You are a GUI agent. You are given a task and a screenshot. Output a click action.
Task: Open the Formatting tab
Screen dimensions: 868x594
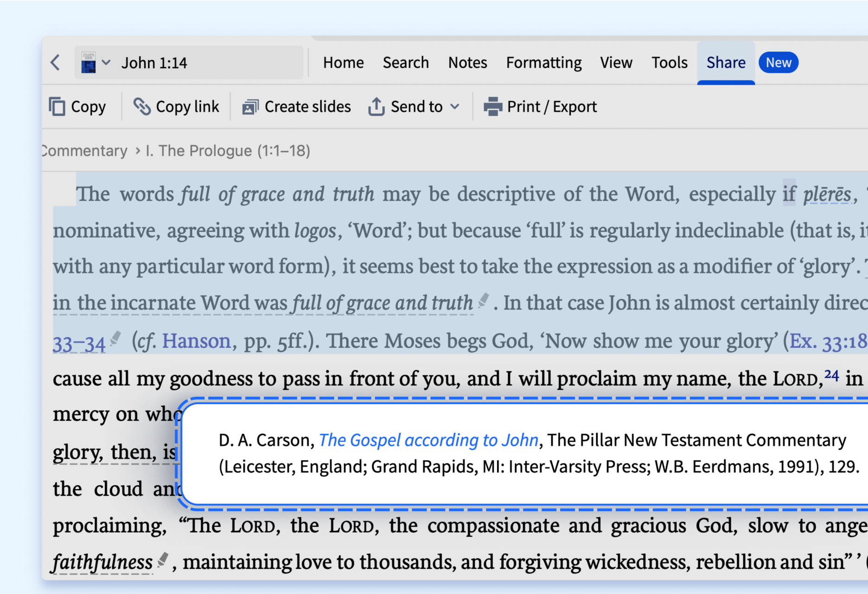(543, 63)
